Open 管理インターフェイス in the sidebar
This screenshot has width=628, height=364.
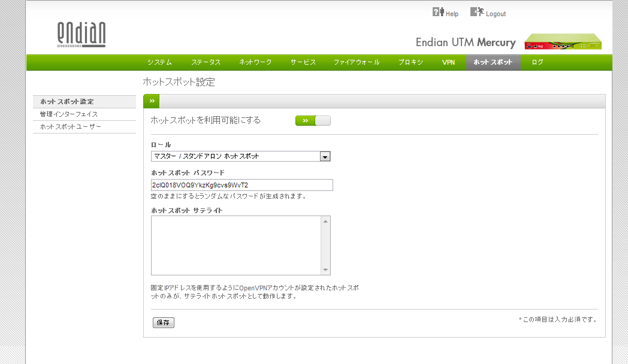click(84, 114)
